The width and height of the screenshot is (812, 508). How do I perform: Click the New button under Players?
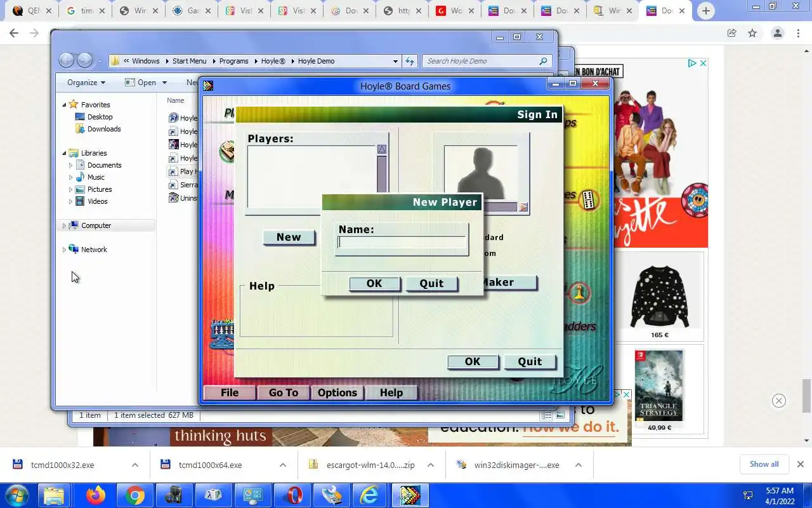[x=289, y=237]
